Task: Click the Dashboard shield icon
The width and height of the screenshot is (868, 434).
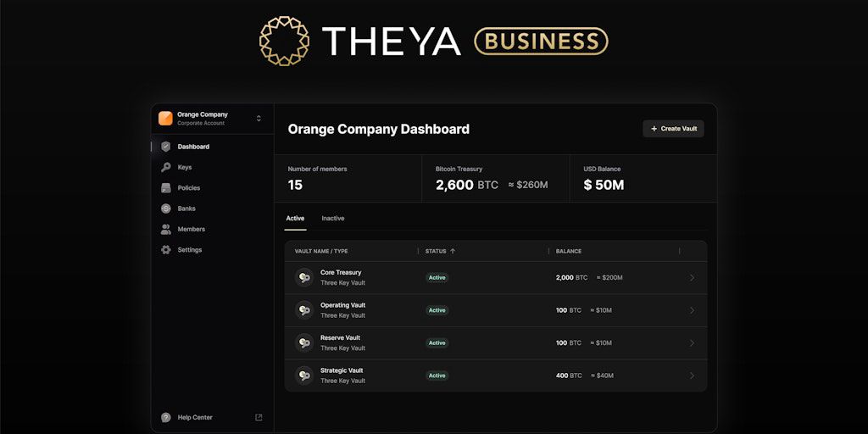Action: pos(166,147)
